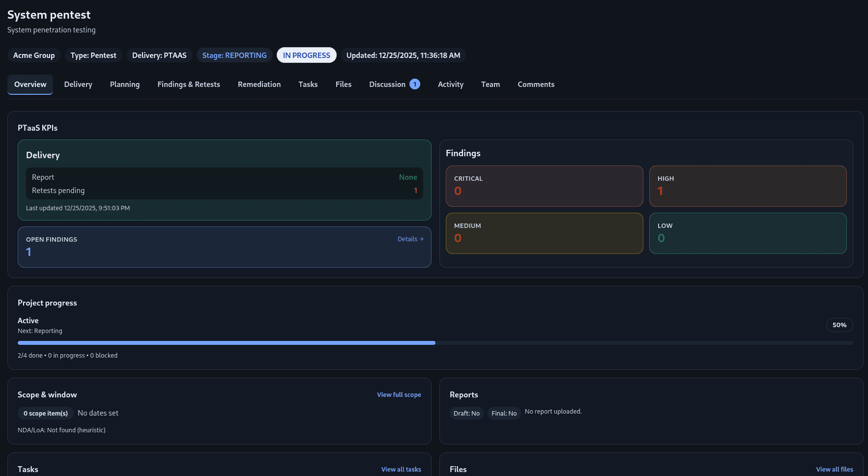This screenshot has width=868, height=476.
Task: Select the Team tab
Action: 490,84
